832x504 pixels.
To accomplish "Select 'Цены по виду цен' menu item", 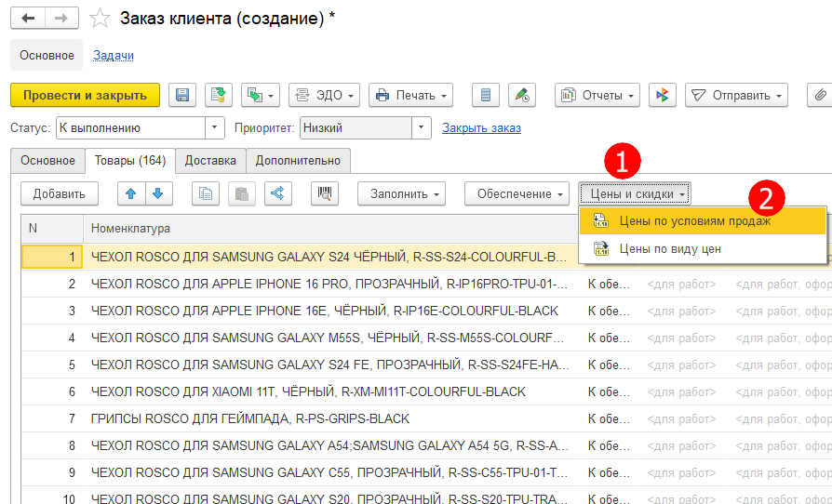I will point(670,248).
